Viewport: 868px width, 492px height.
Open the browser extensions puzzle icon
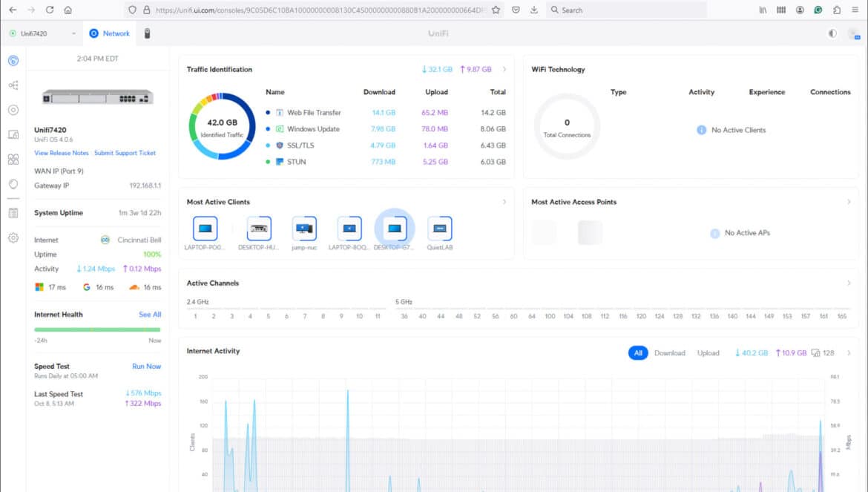(x=836, y=10)
